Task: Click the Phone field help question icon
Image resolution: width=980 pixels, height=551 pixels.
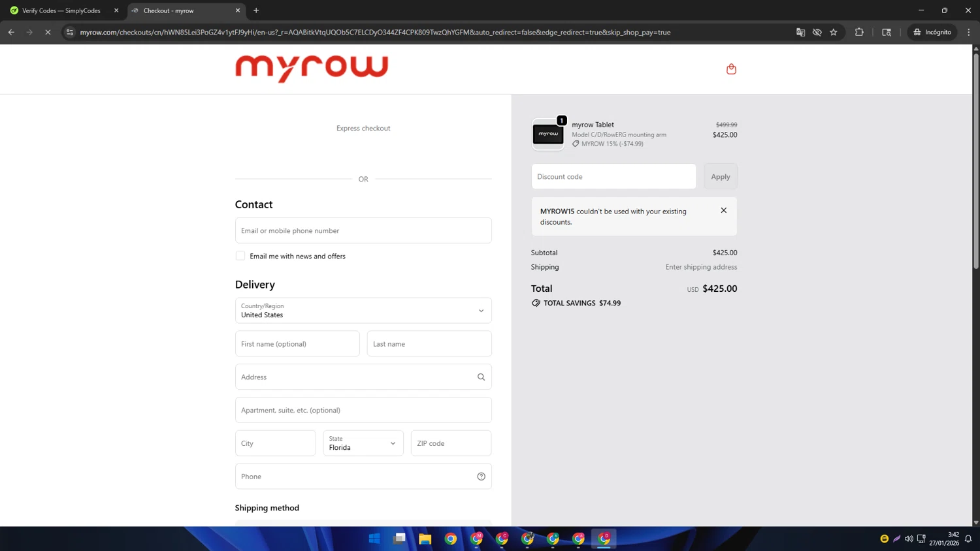Action: [x=481, y=477]
